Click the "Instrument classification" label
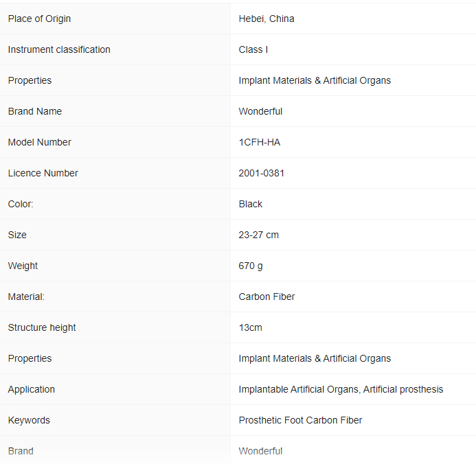The image size is (476, 464). coord(59,49)
